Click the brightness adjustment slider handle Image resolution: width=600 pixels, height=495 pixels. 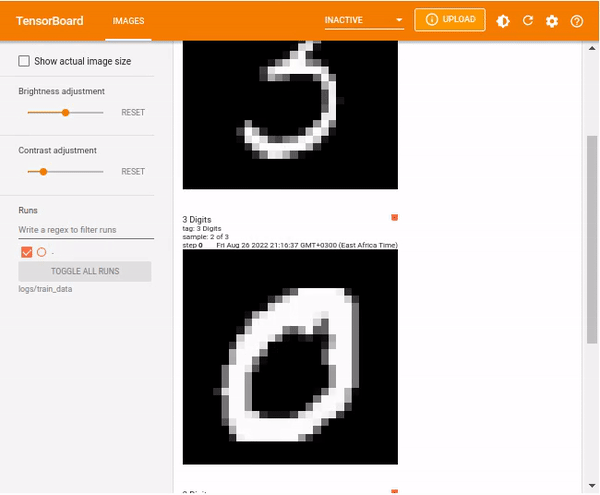tap(65, 112)
